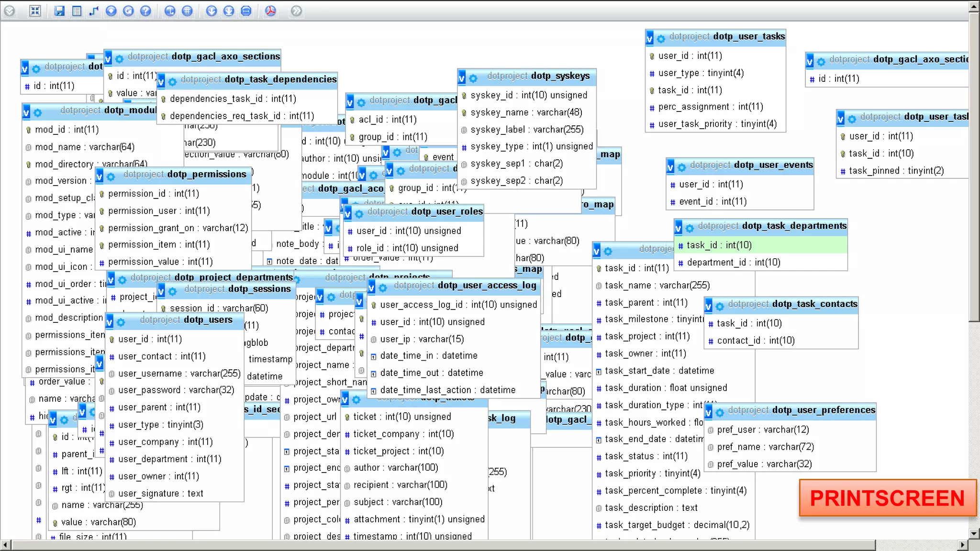
Task: Toggle relation lines display button
Action: click(246, 11)
